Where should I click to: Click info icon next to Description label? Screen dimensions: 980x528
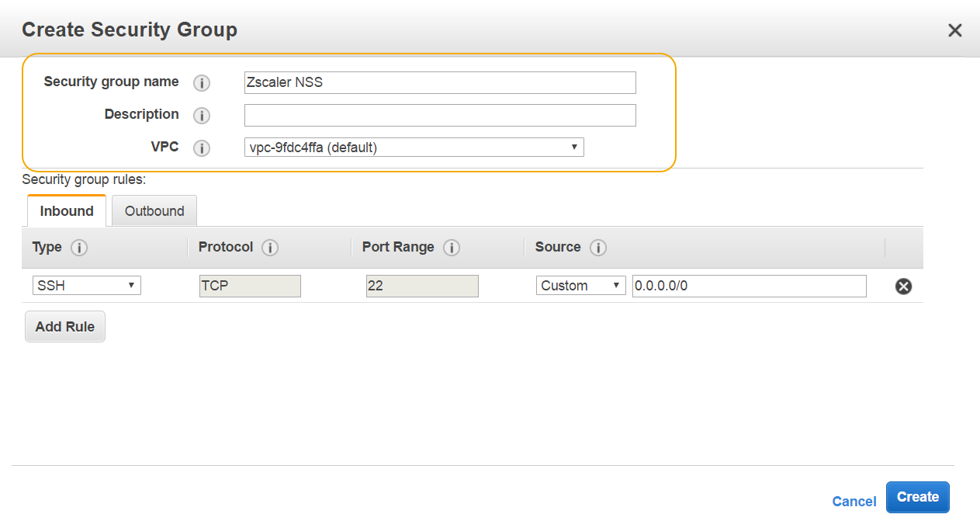point(202,116)
